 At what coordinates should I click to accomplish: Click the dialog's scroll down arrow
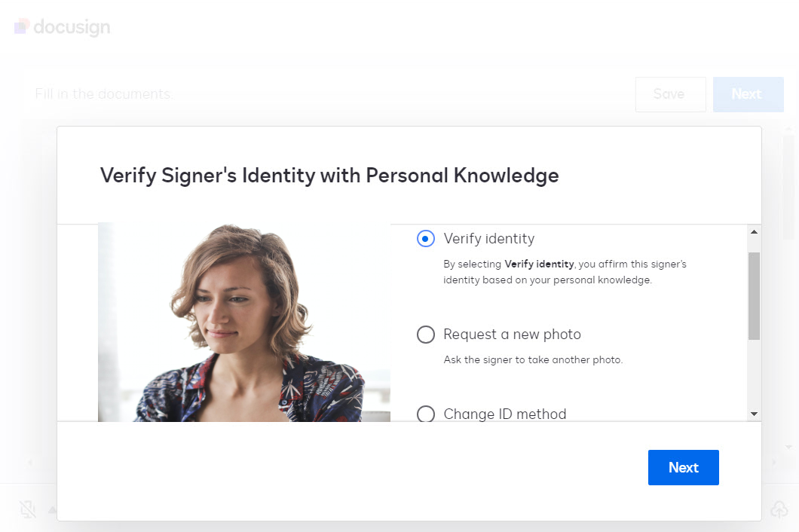coord(754,414)
